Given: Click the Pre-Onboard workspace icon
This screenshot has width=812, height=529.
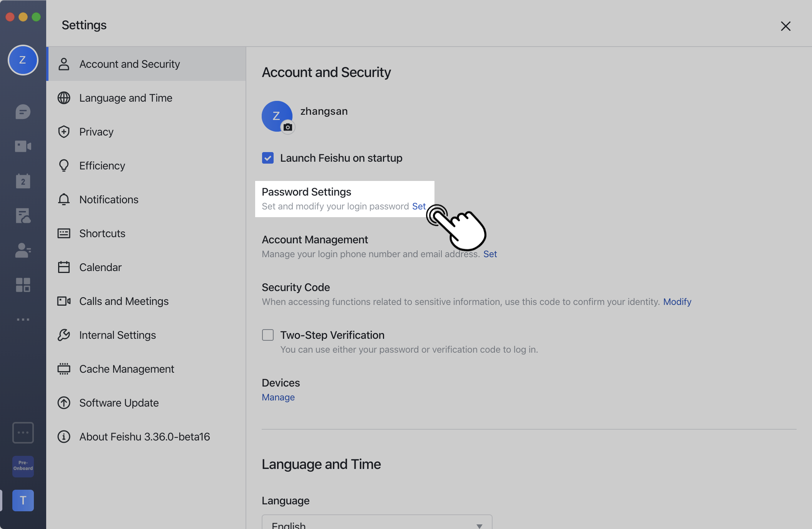Looking at the screenshot, I should [23, 466].
